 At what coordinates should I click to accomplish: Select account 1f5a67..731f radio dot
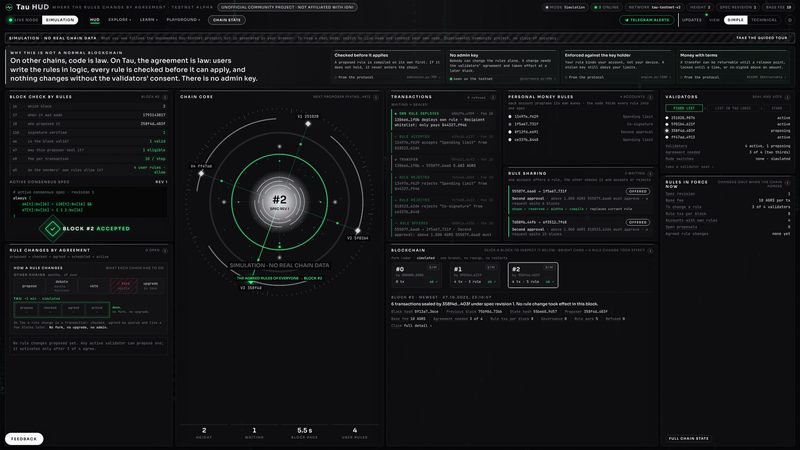pos(510,124)
